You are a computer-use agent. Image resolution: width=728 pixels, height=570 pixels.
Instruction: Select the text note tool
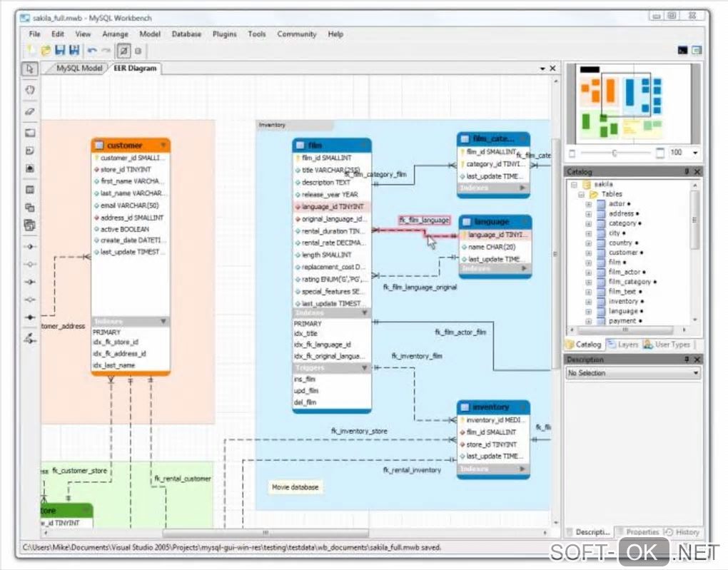coord(30,151)
